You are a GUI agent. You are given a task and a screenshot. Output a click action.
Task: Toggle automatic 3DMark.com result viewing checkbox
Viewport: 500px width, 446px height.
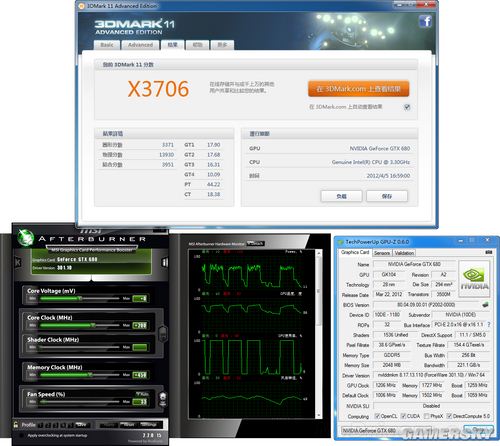coord(407,107)
